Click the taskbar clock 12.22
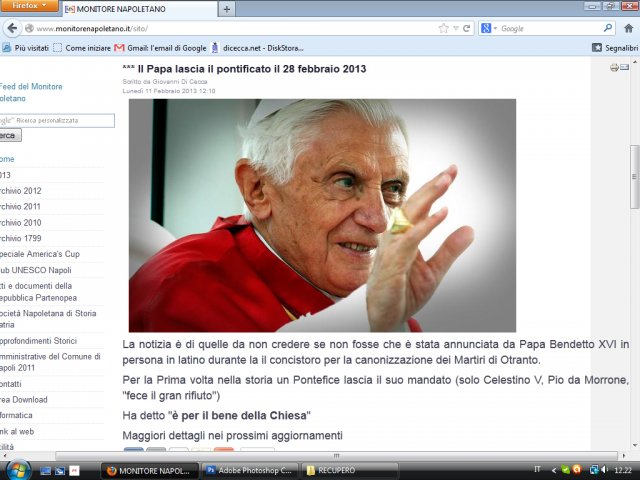Image resolution: width=640 pixels, height=480 pixels. click(x=623, y=470)
